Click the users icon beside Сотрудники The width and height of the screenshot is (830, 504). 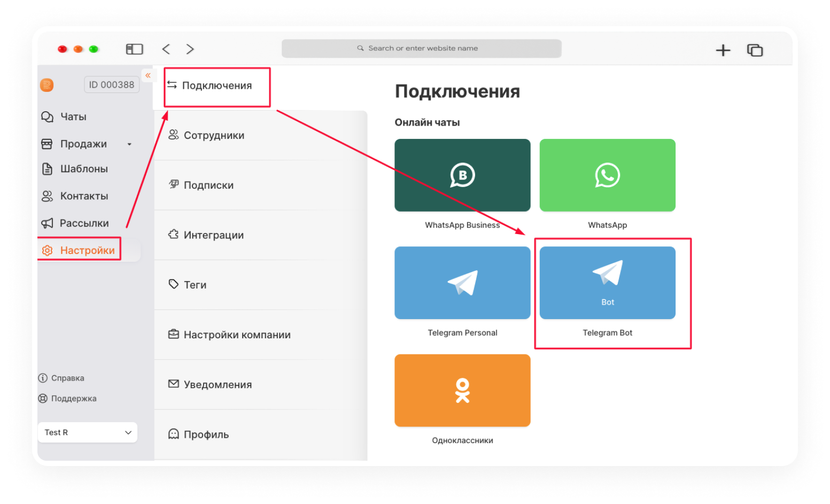(x=174, y=135)
